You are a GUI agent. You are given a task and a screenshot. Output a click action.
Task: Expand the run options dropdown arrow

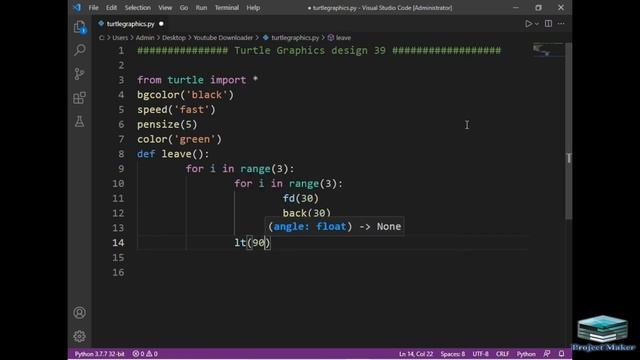537,24
